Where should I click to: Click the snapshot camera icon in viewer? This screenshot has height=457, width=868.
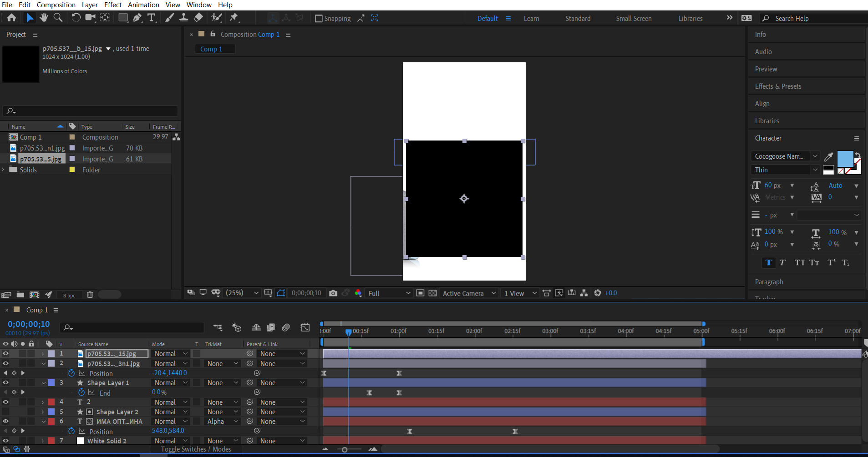click(333, 293)
